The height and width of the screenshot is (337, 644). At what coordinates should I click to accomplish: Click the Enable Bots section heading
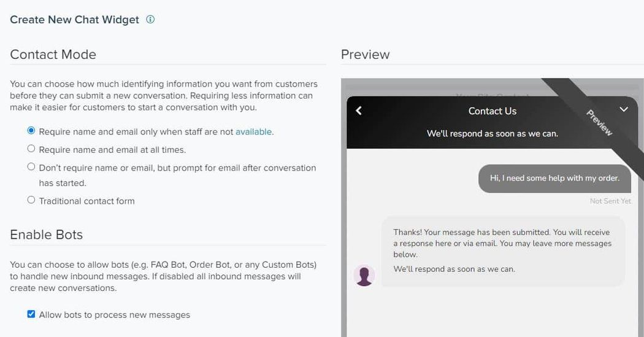(x=47, y=234)
